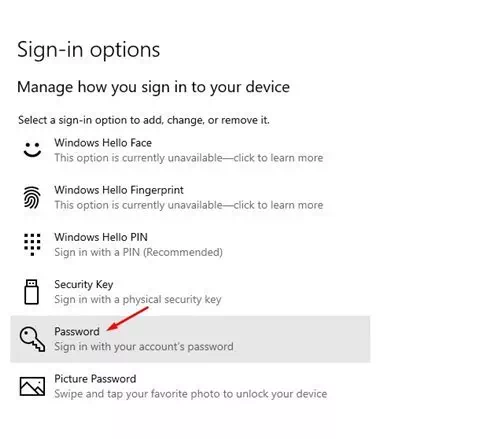
Task: Click the Windows Hello Face smiley icon
Action: [x=32, y=150]
